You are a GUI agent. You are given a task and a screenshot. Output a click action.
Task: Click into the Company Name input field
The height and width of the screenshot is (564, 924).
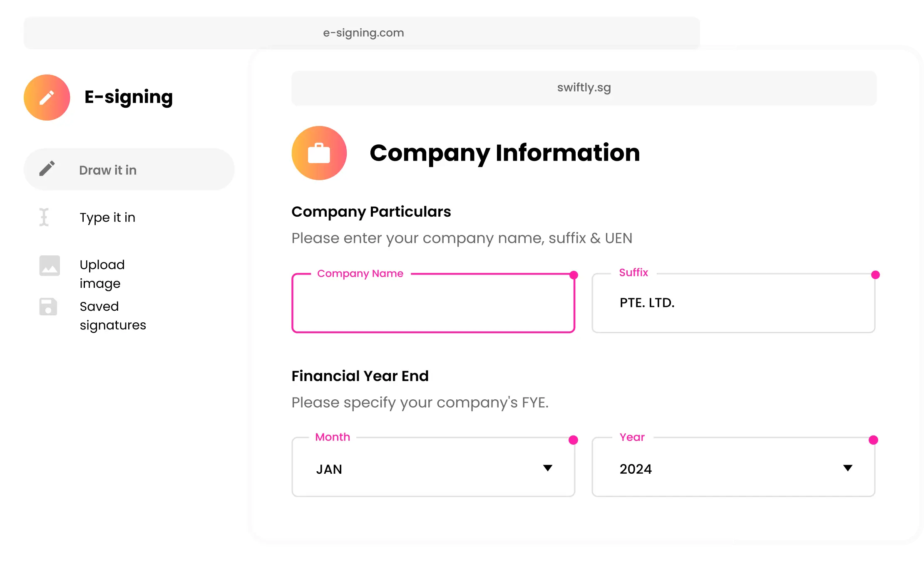click(433, 306)
